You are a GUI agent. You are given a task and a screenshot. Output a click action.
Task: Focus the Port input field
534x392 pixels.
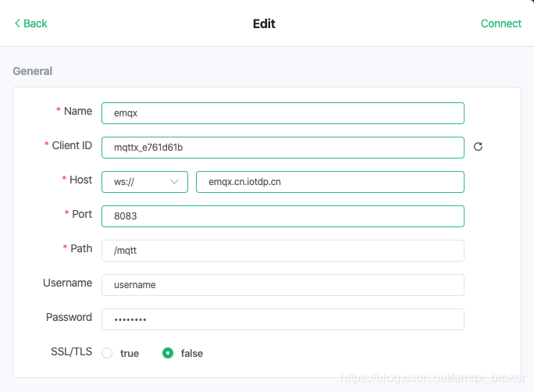coord(283,216)
